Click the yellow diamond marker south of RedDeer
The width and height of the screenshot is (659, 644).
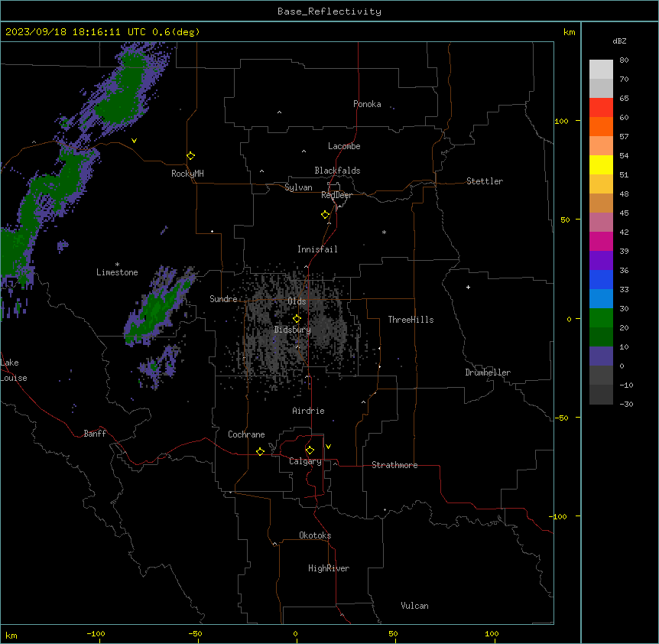[x=325, y=215]
